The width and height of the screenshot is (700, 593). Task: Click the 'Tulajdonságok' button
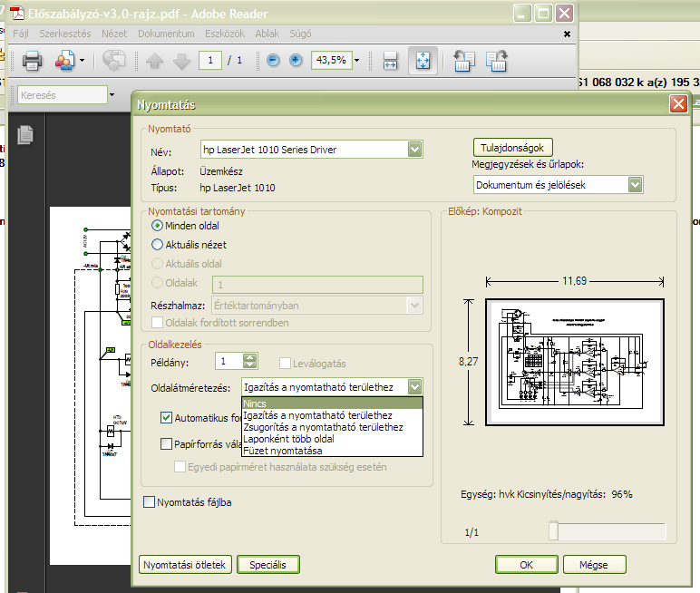512,147
